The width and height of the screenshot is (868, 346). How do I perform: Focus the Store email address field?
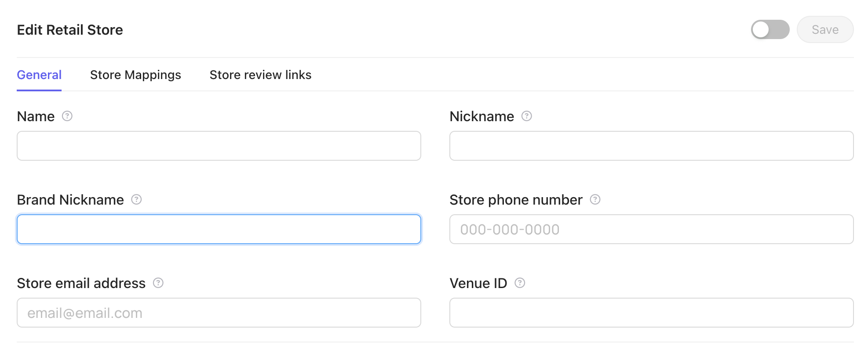[219, 313]
